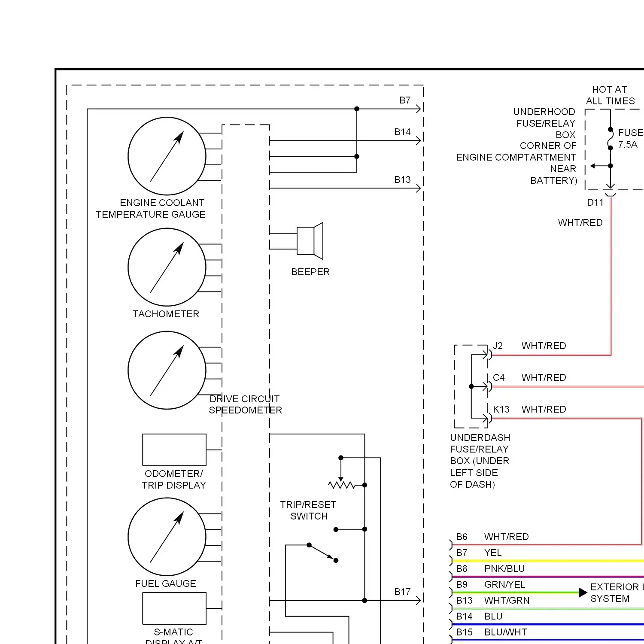Click the B17 output arrow terminal
This screenshot has width=644, height=644.
tap(419, 600)
